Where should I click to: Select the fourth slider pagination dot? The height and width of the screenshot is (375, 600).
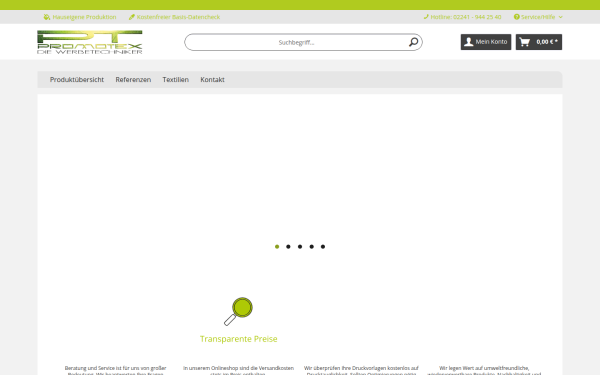tap(311, 247)
